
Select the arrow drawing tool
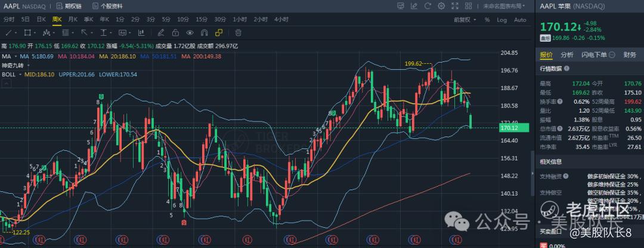pyautogui.click(x=84, y=32)
